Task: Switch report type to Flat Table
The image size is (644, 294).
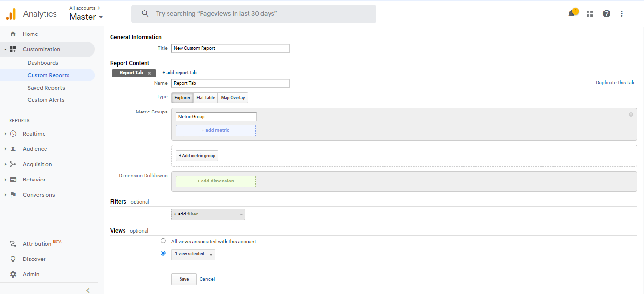Action: pyautogui.click(x=205, y=97)
